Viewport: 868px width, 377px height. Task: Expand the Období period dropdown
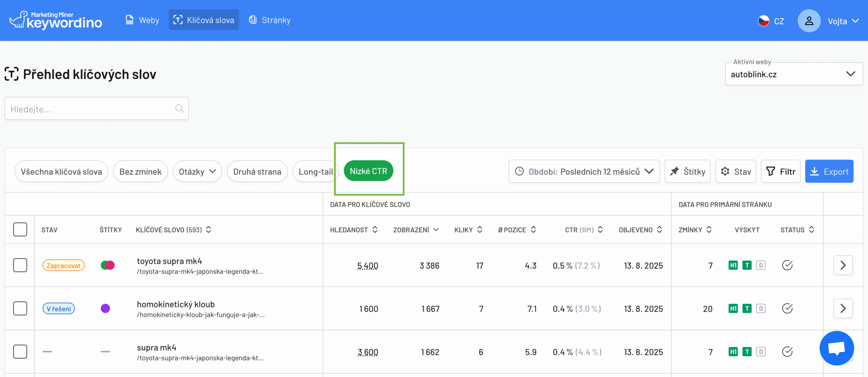click(x=584, y=172)
